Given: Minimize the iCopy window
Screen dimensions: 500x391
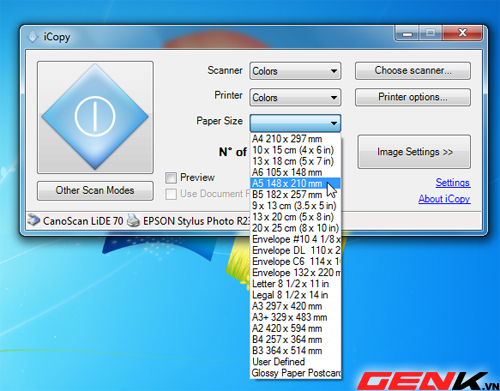Looking at the screenshot, I should (407, 33).
